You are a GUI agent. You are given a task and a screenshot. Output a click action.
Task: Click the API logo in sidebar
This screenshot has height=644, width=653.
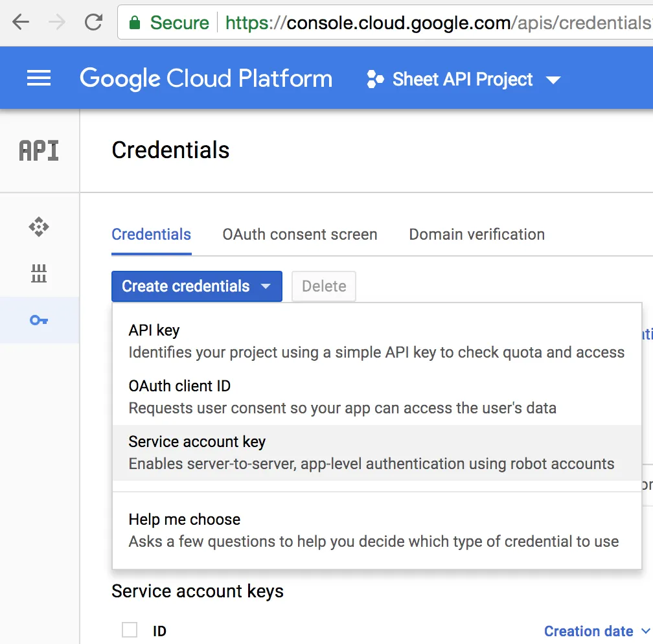coord(39,150)
